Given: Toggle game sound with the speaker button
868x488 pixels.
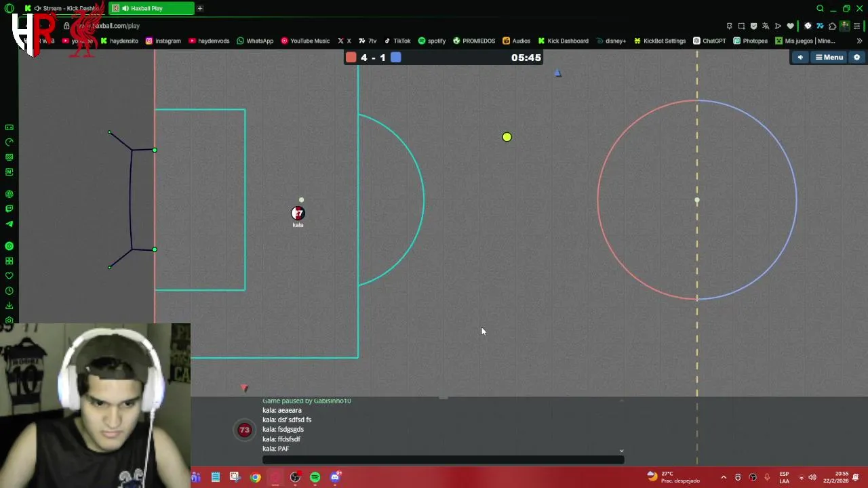Looking at the screenshot, I should pos(800,58).
